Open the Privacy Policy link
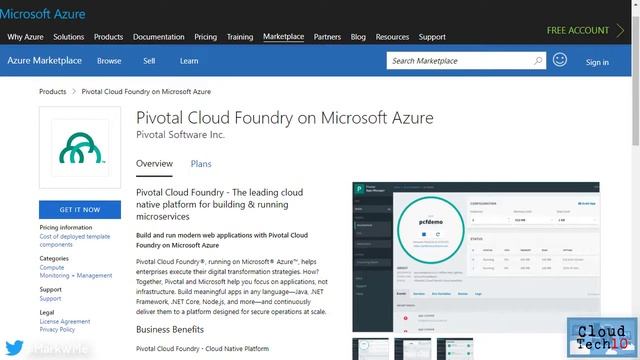 (x=57, y=329)
